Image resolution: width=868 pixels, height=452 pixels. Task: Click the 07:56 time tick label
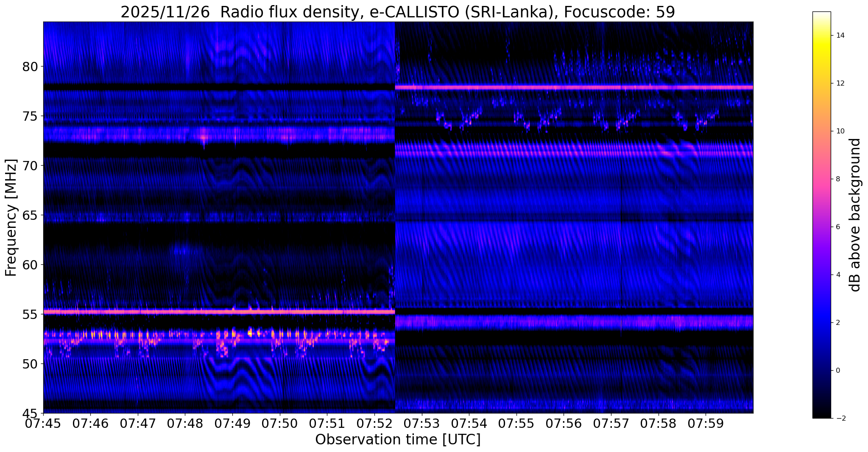point(564,423)
